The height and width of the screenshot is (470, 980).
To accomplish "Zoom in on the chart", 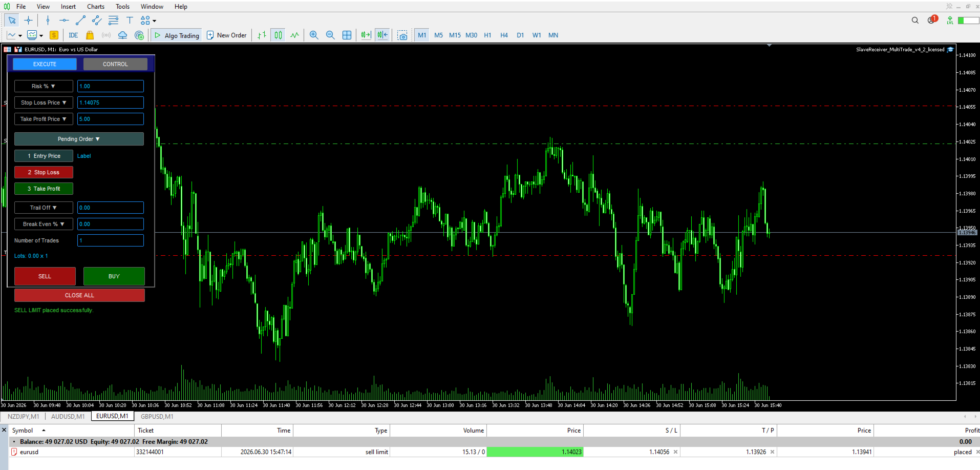I will tap(314, 35).
